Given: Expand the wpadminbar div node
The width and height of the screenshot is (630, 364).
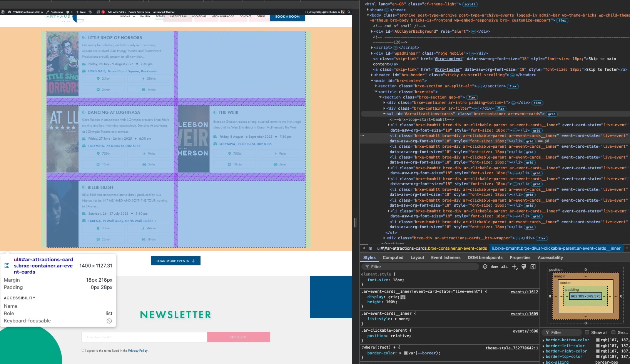Looking at the screenshot, I should (x=372, y=53).
